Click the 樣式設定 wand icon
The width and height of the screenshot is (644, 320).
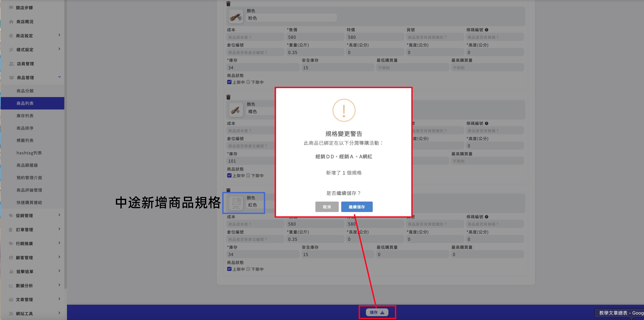click(x=11, y=50)
